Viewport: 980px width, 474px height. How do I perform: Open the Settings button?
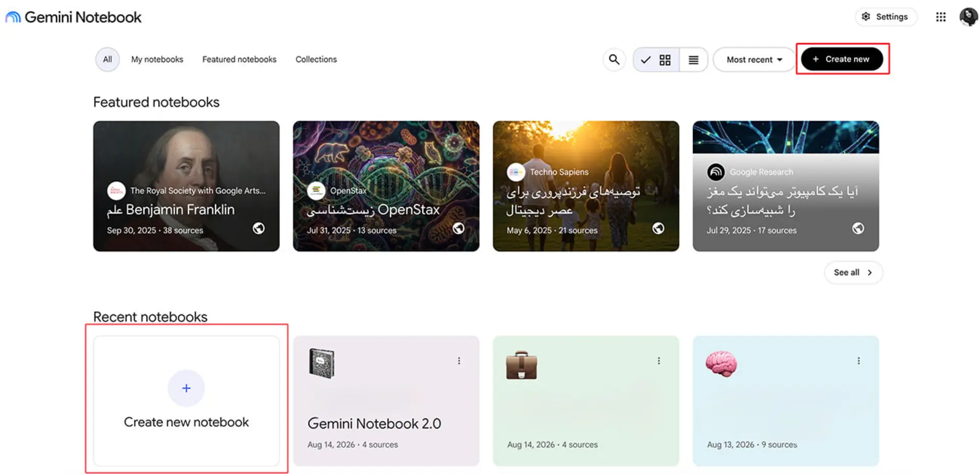click(886, 17)
